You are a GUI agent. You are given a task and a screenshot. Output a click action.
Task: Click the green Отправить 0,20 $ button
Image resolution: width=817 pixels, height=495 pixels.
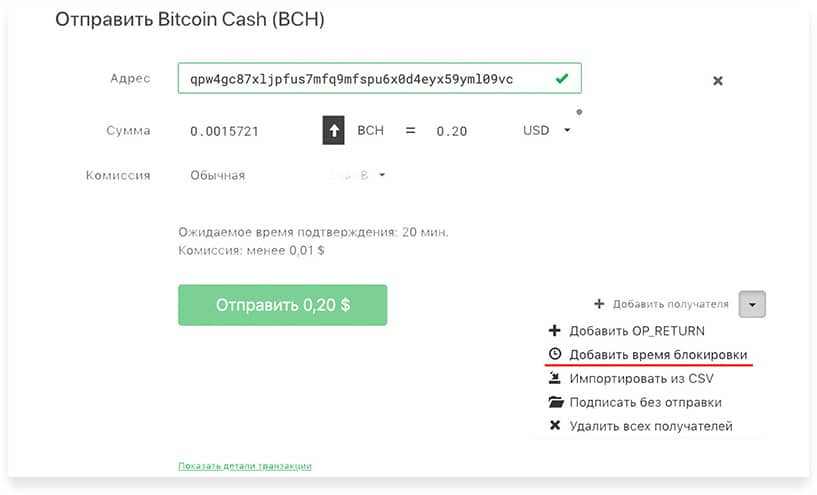[282, 305]
